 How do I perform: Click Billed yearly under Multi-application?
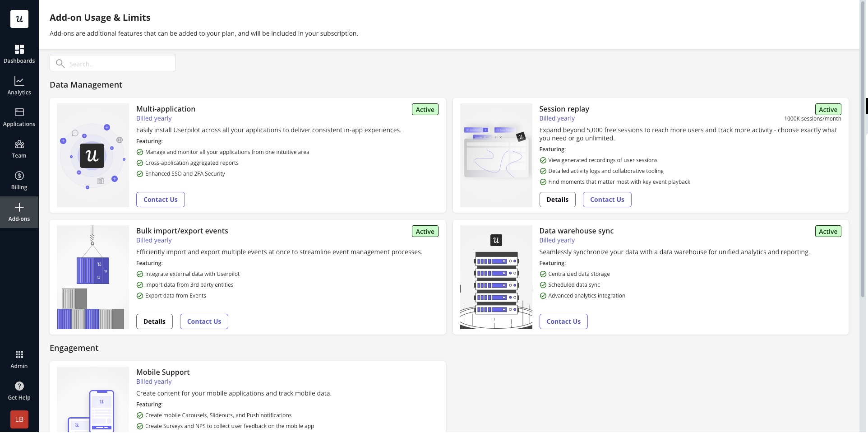click(154, 118)
